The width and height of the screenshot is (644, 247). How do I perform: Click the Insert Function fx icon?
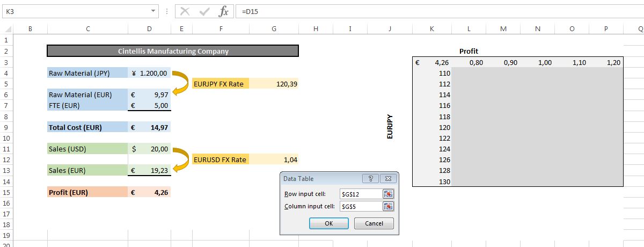pos(224,11)
